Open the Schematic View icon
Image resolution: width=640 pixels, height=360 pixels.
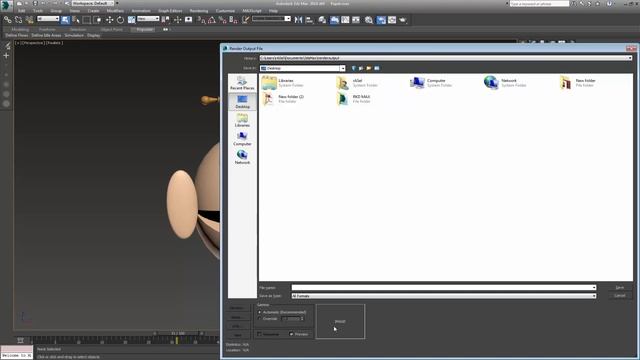(x=356, y=20)
